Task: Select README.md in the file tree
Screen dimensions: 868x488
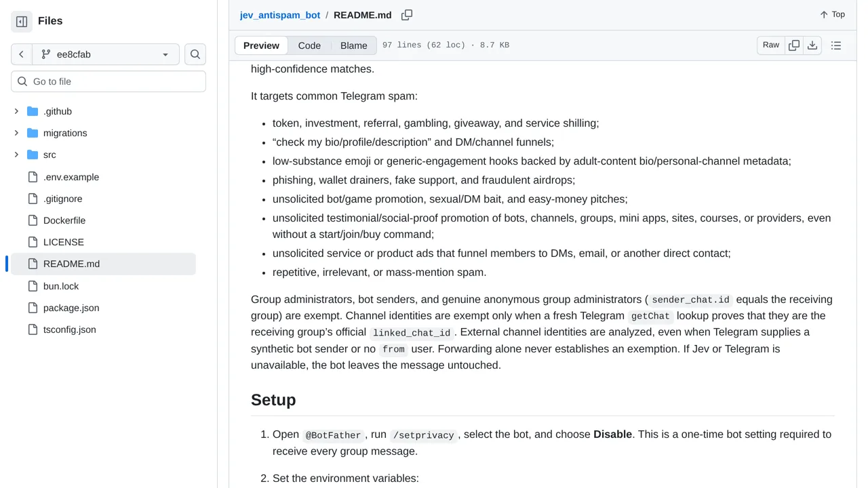Action: [103, 264]
